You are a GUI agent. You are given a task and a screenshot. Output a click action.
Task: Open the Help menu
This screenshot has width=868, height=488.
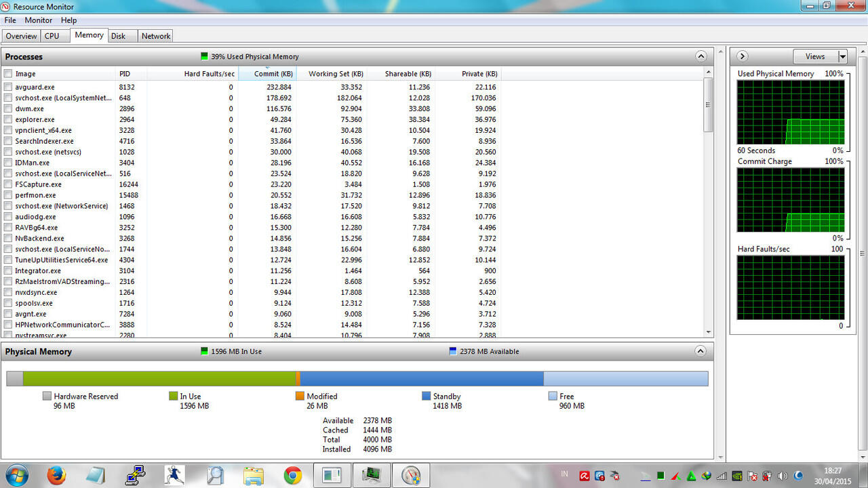pyautogui.click(x=68, y=20)
